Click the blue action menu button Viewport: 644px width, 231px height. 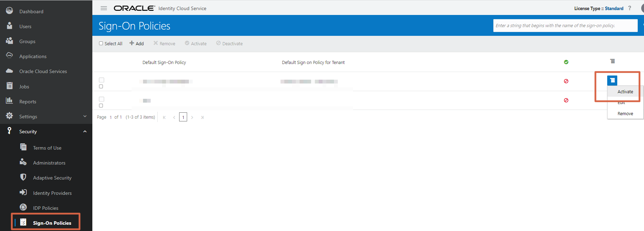(x=612, y=80)
